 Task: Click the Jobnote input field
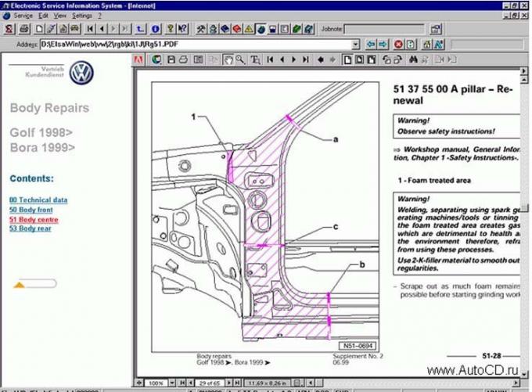click(384, 29)
